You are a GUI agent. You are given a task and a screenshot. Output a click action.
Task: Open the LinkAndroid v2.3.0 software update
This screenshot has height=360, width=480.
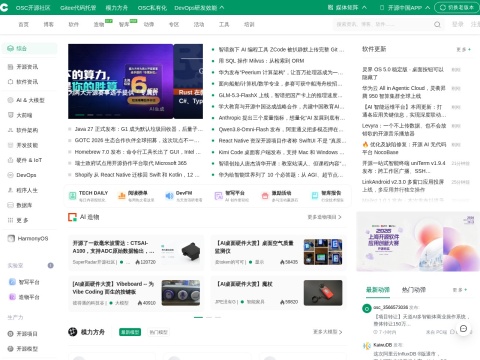coord(403,186)
